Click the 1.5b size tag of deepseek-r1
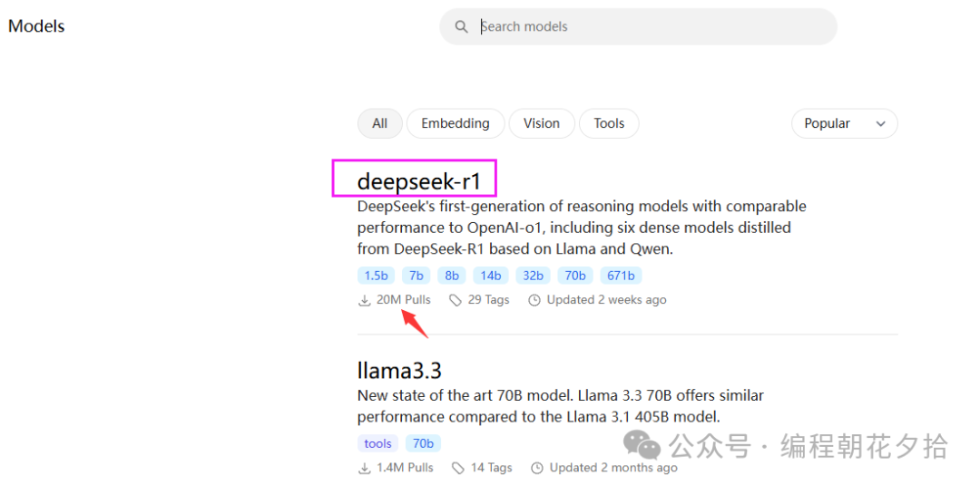This screenshot has width=980, height=485. 377,276
